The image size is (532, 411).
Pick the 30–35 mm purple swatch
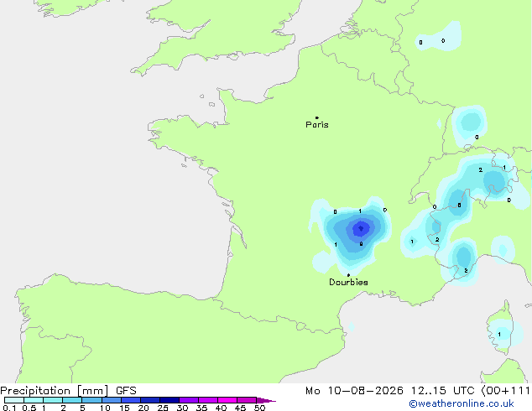[x=189, y=400]
